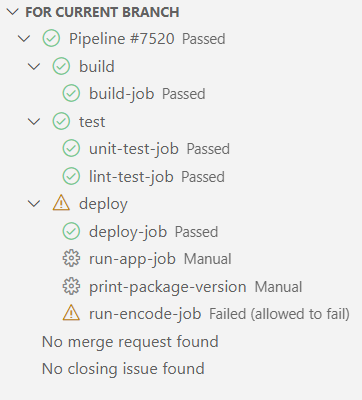
Task: Click the warning icon beside run-encode-job
Action: click(71, 313)
